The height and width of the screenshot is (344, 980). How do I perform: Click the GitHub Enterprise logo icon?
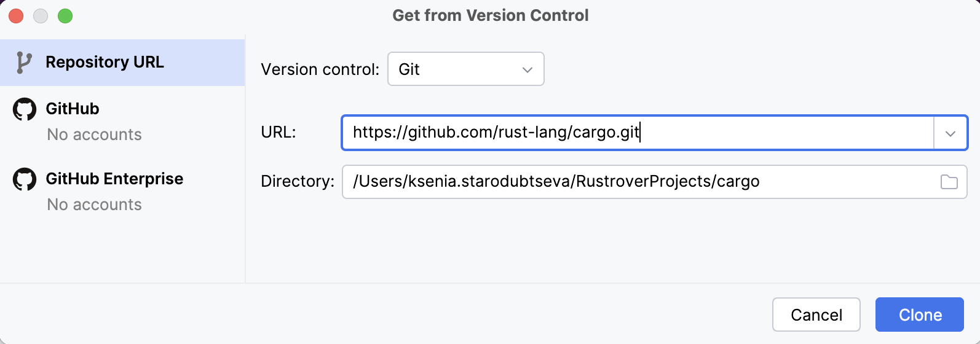click(25, 179)
